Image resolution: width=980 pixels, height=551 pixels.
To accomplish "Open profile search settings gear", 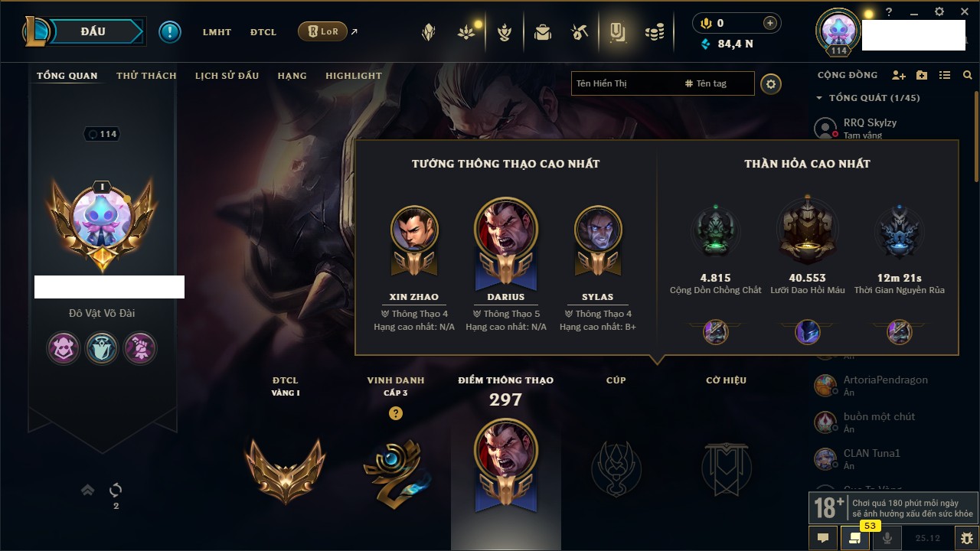I will 771,84.
